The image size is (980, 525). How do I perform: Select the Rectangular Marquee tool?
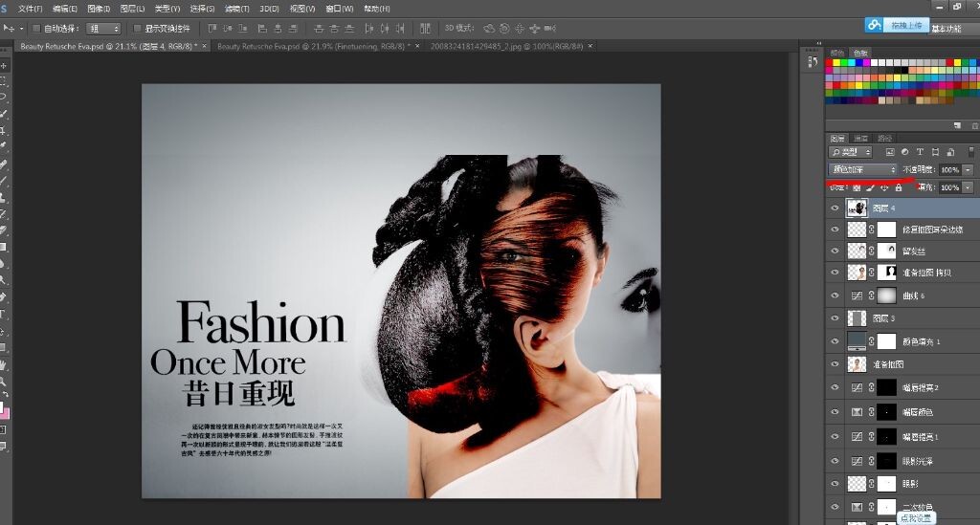click(x=4, y=81)
